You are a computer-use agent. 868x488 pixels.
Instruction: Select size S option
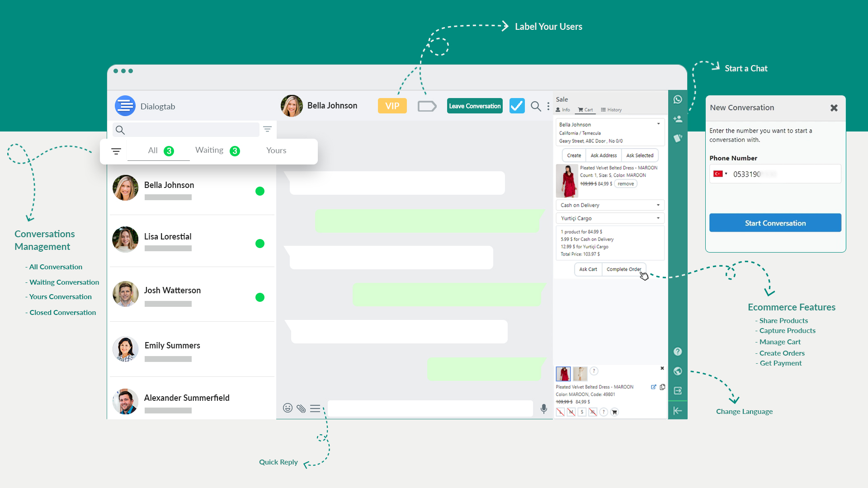[582, 412]
